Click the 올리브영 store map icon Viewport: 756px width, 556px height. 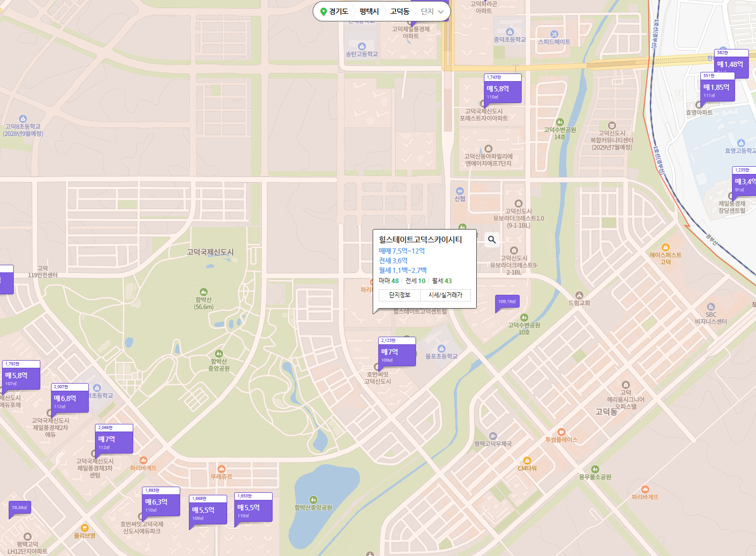(85, 528)
